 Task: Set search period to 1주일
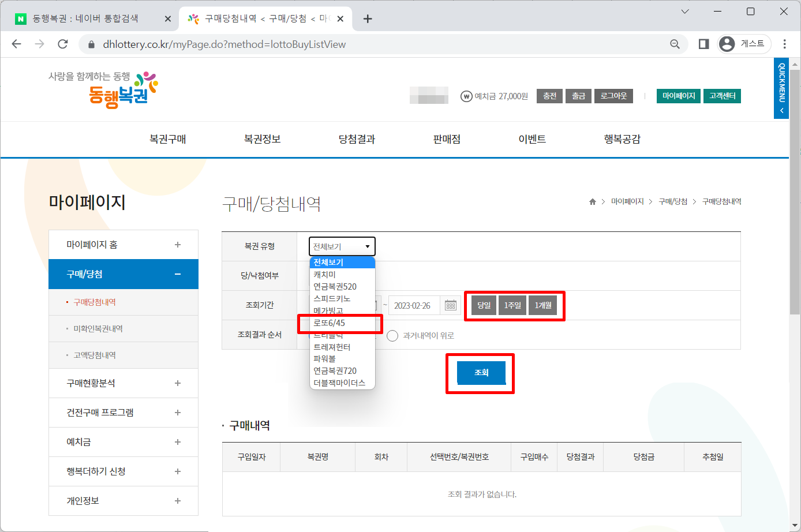[x=512, y=305]
